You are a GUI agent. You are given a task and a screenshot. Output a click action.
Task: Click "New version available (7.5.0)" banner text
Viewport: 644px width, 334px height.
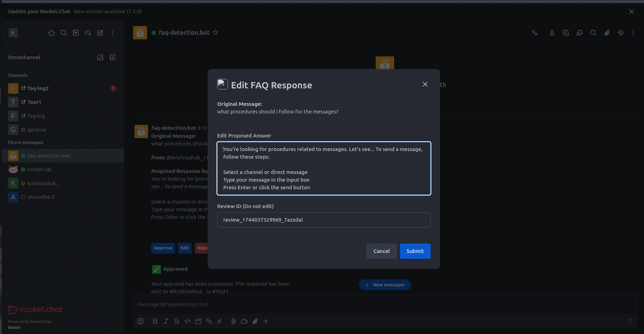(107, 11)
